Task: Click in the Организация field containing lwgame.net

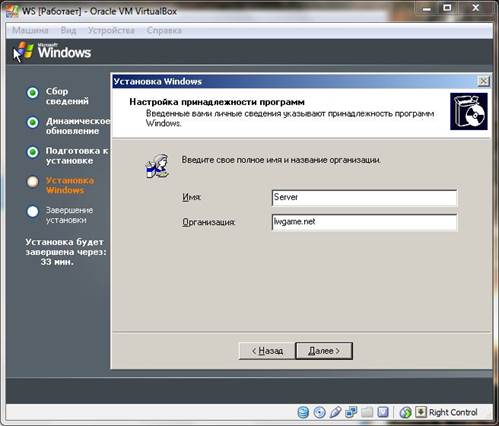Action: click(x=364, y=222)
